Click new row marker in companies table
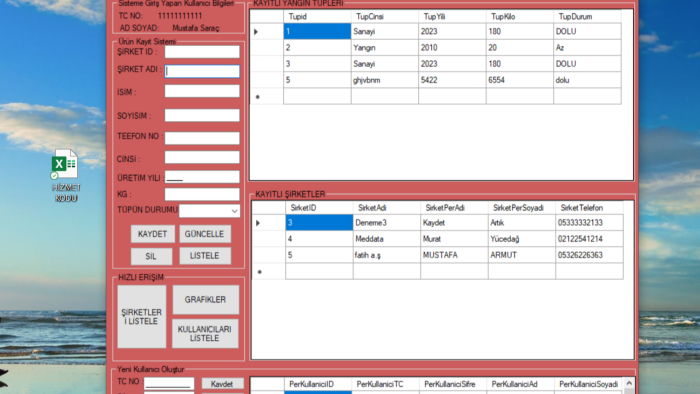 [x=268, y=271]
